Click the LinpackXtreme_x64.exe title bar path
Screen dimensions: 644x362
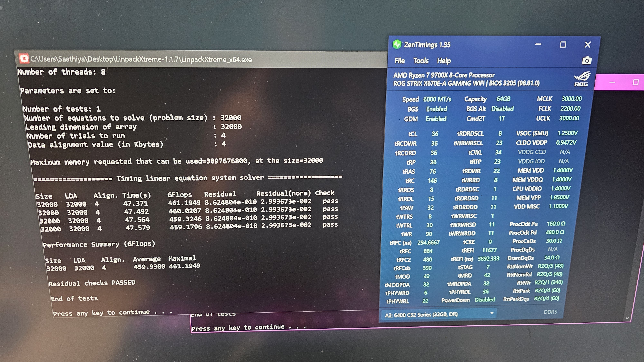141,59
